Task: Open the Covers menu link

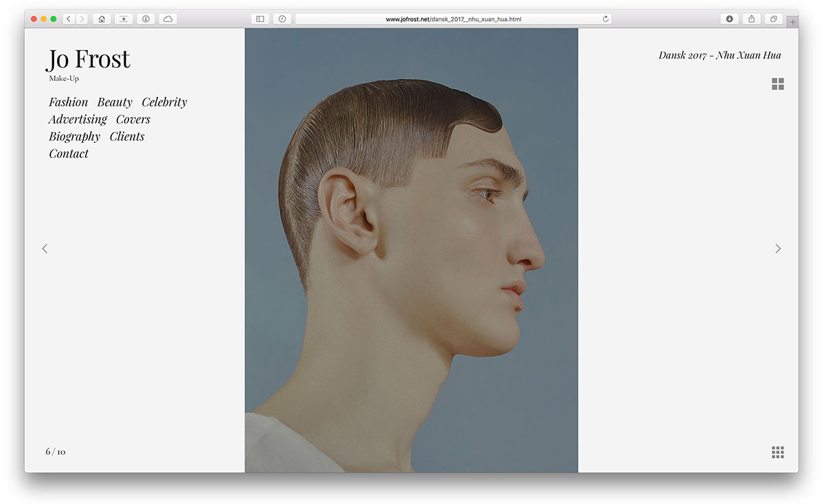Action: click(x=133, y=119)
